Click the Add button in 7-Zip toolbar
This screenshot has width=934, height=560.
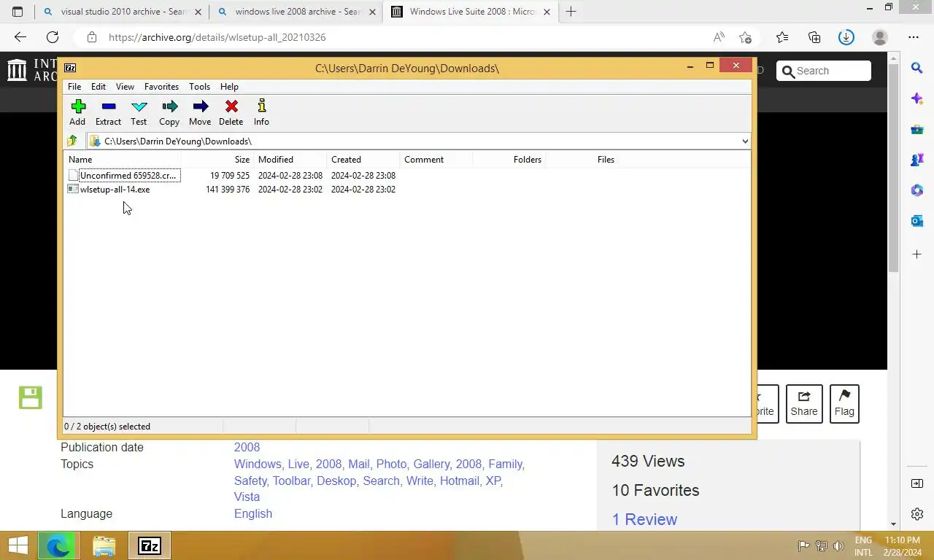pyautogui.click(x=77, y=112)
